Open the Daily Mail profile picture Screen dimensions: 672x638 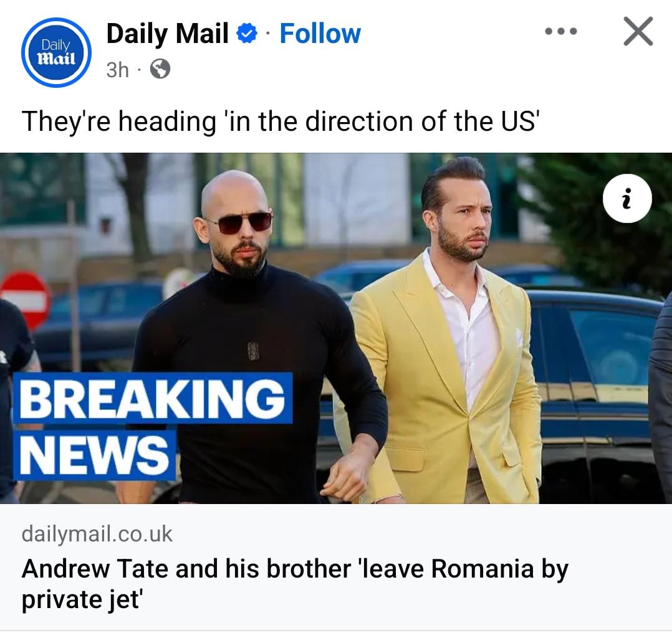[56, 52]
